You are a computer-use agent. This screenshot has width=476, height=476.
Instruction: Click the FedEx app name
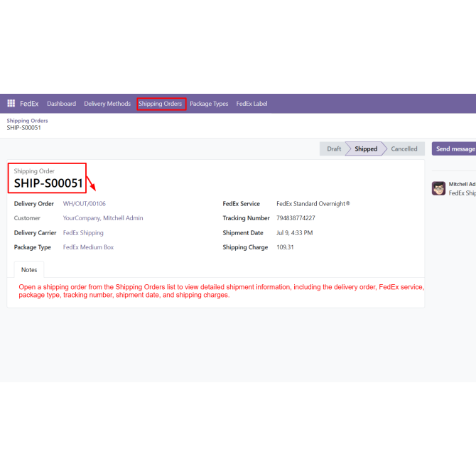[29, 104]
